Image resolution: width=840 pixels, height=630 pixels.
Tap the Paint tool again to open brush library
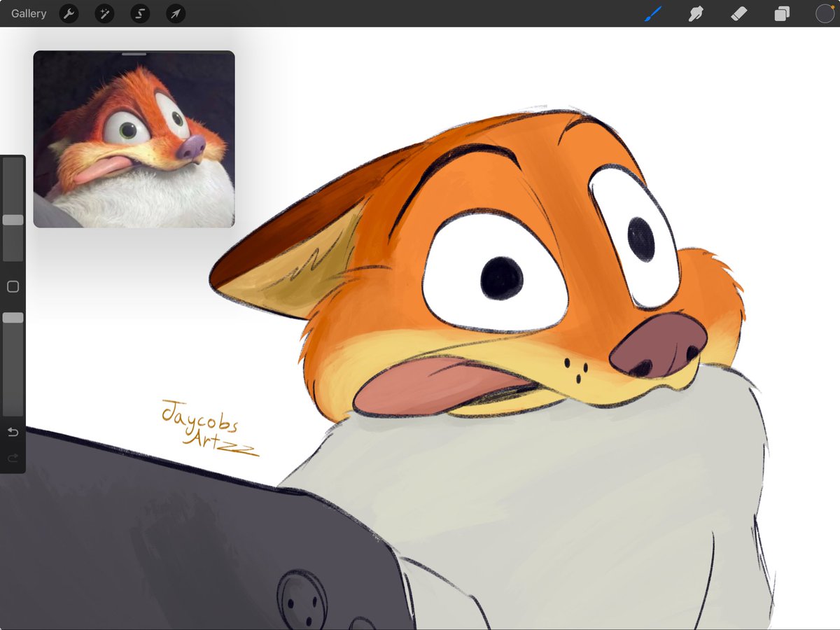tap(653, 13)
